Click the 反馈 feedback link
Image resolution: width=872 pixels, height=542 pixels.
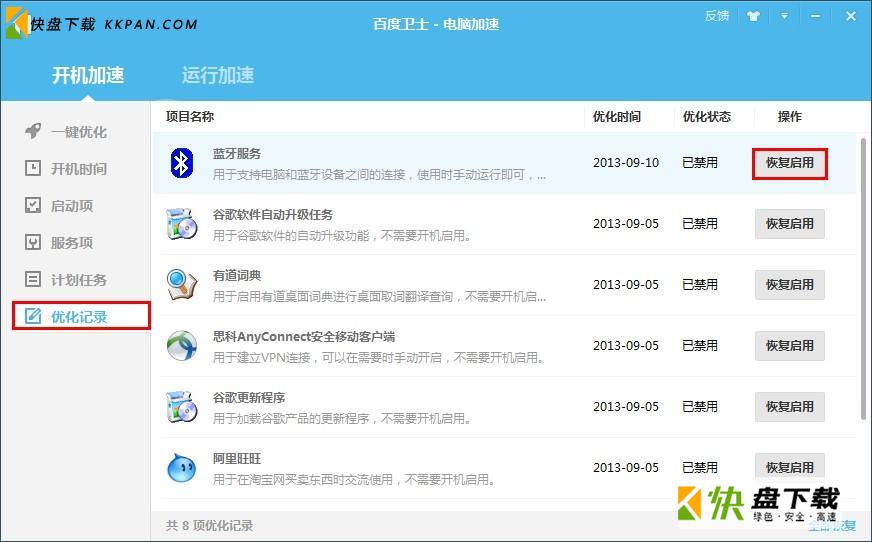click(717, 16)
